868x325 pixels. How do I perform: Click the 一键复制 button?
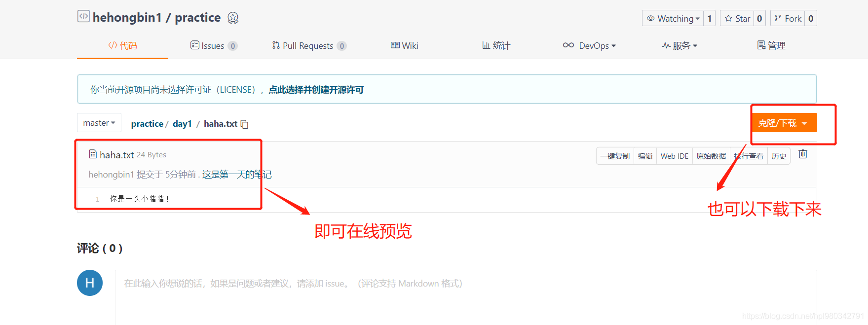[615, 156]
